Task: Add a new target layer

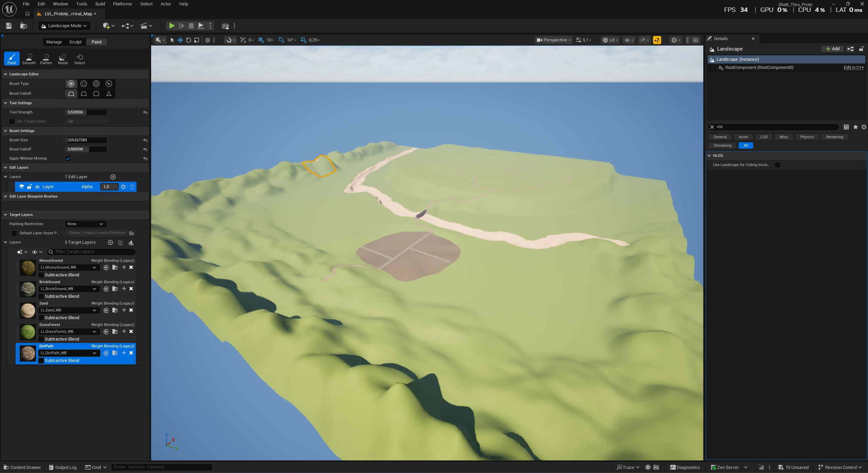Action: click(x=110, y=242)
